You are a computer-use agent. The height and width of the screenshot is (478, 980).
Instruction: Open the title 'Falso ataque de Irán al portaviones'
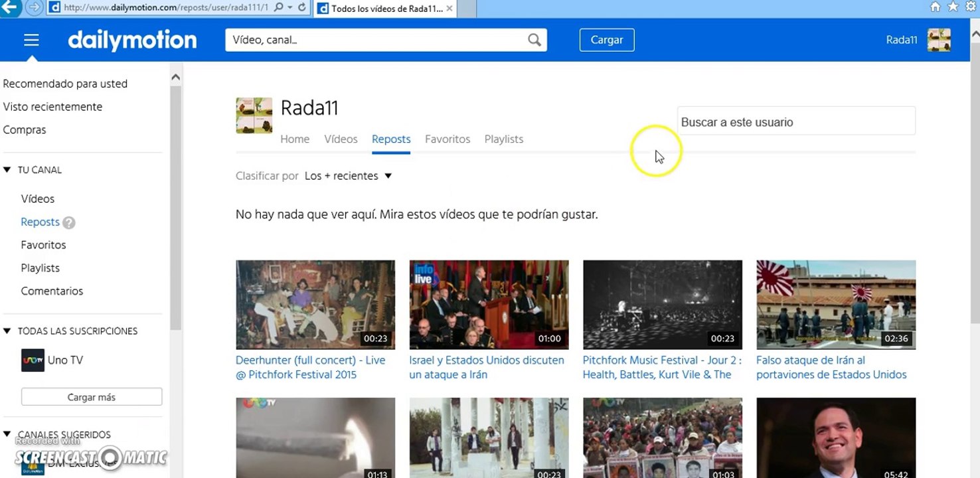pos(831,367)
